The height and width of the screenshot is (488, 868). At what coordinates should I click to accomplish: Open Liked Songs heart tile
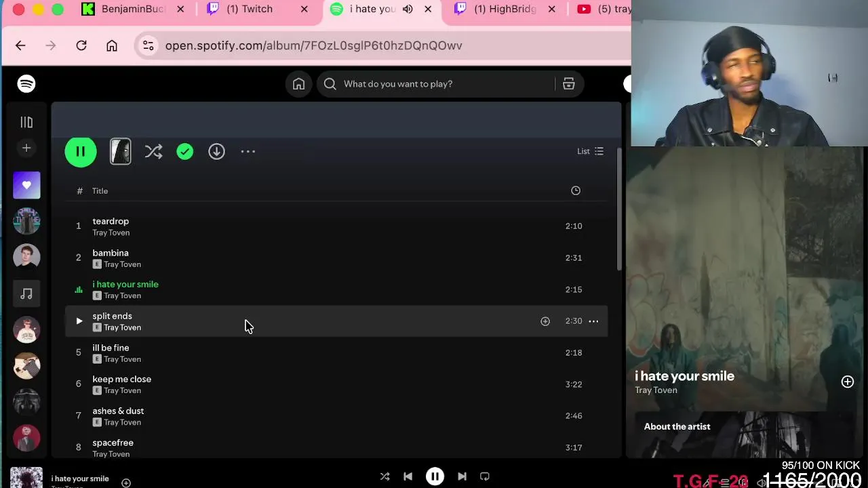point(26,185)
